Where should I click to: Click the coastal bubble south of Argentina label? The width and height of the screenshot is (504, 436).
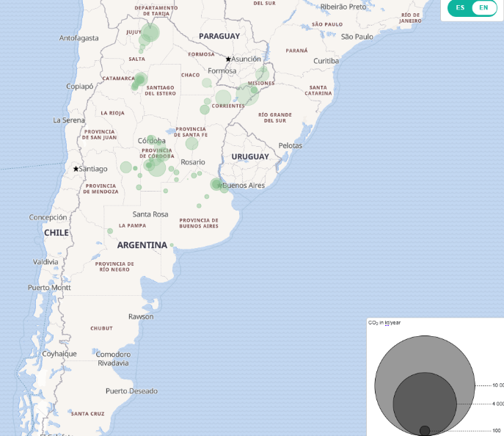[172, 245]
